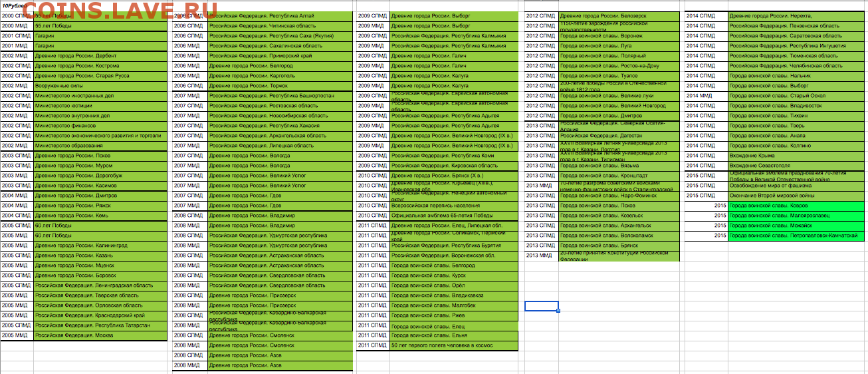Click 'Окончание Второй мировой войны' cell
The width and height of the screenshot is (868, 374).
coord(798,196)
